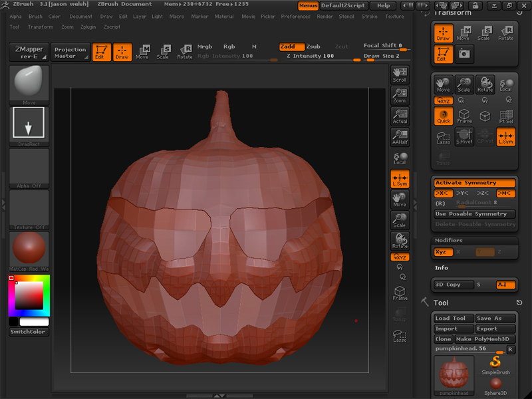Open the Zplugin menu

pyautogui.click(x=88, y=27)
